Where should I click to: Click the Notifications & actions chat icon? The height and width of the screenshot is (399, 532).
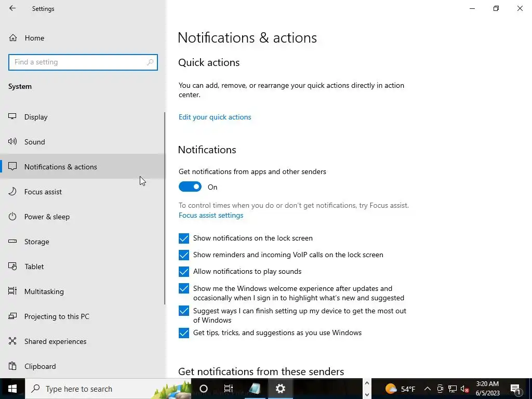(12, 166)
